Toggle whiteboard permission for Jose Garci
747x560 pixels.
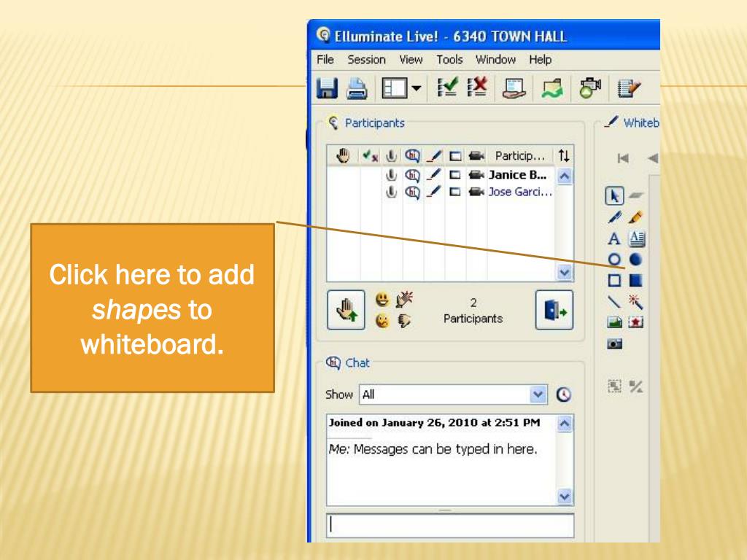tap(434, 192)
